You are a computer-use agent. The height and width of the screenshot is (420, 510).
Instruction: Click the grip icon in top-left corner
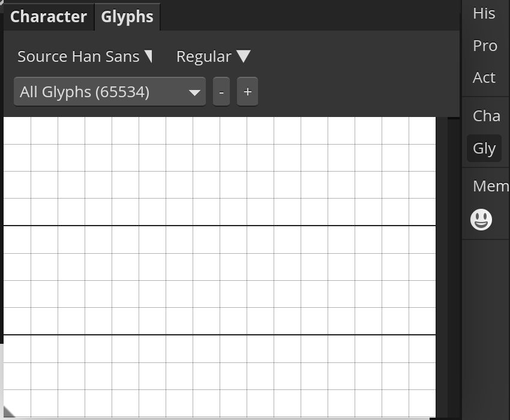click(x=2, y=2)
